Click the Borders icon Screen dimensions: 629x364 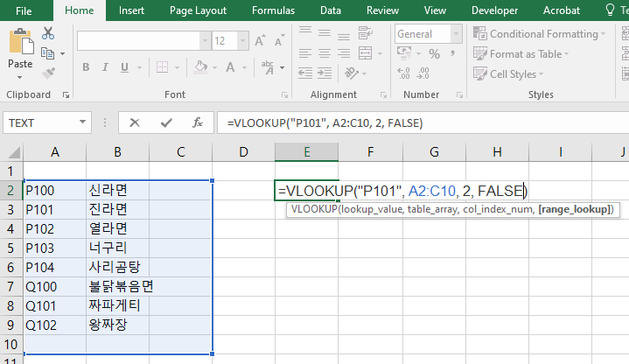pyautogui.click(x=162, y=67)
